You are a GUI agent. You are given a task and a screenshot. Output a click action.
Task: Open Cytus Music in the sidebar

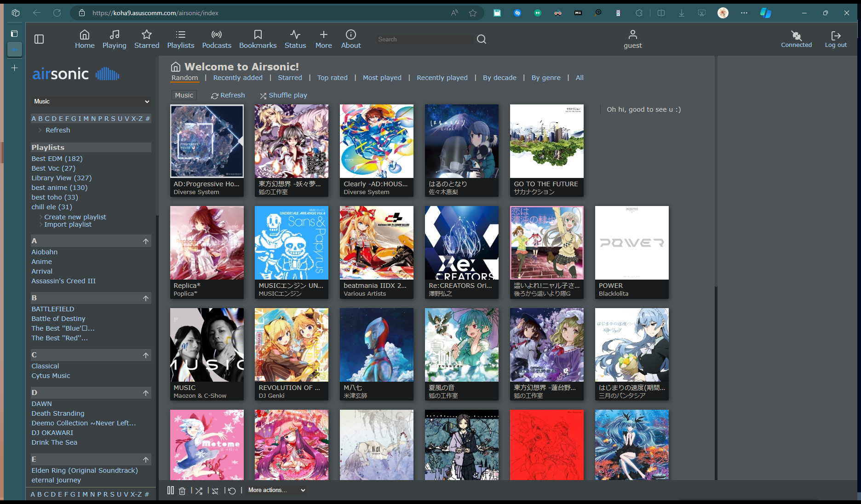click(x=51, y=376)
